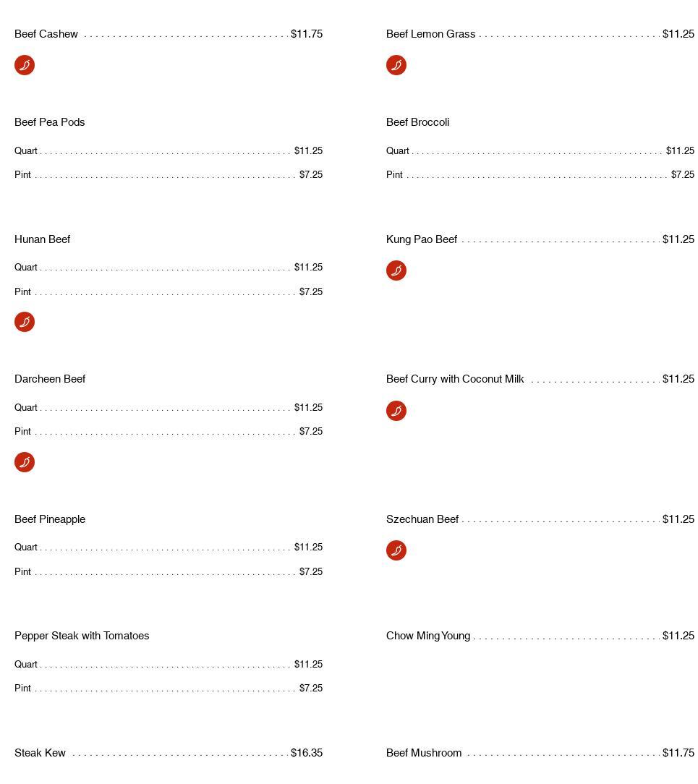
Task: Click the chili icon below Kung Pao Beef
Action: pos(396,270)
